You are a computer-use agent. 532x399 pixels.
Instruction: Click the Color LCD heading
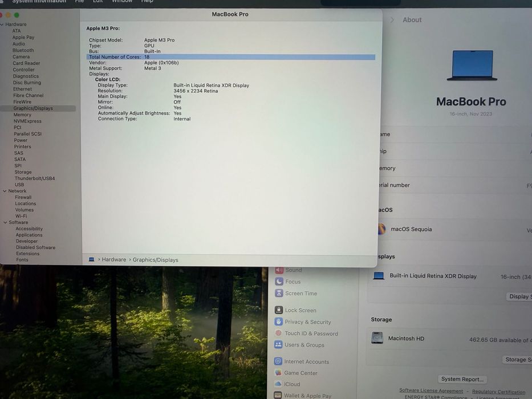point(108,79)
